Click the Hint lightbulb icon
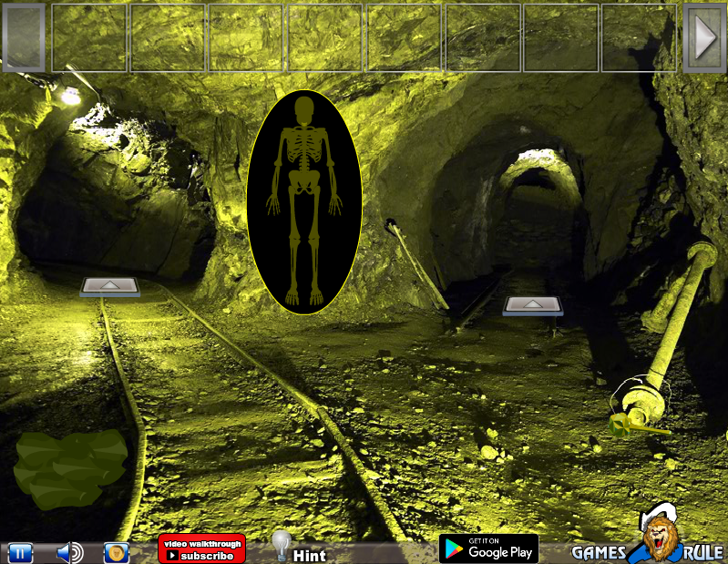Screen dimensions: 728x564 click(x=282, y=546)
